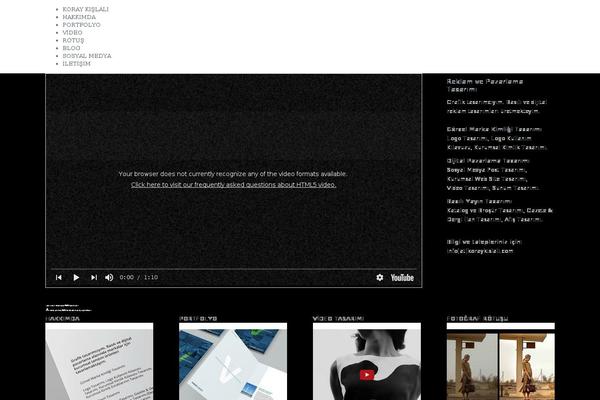Click the browser video format error message
The width and height of the screenshot is (600, 400).
(x=233, y=174)
